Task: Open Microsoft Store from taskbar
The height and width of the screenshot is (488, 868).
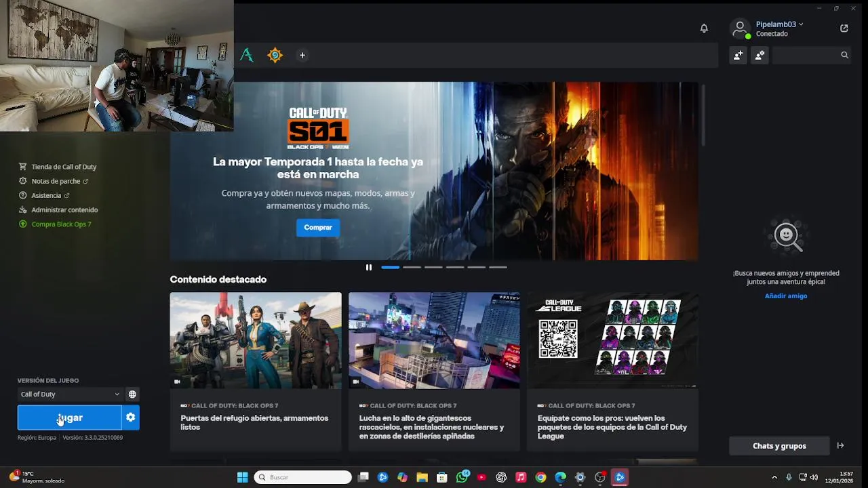Action: [442, 477]
